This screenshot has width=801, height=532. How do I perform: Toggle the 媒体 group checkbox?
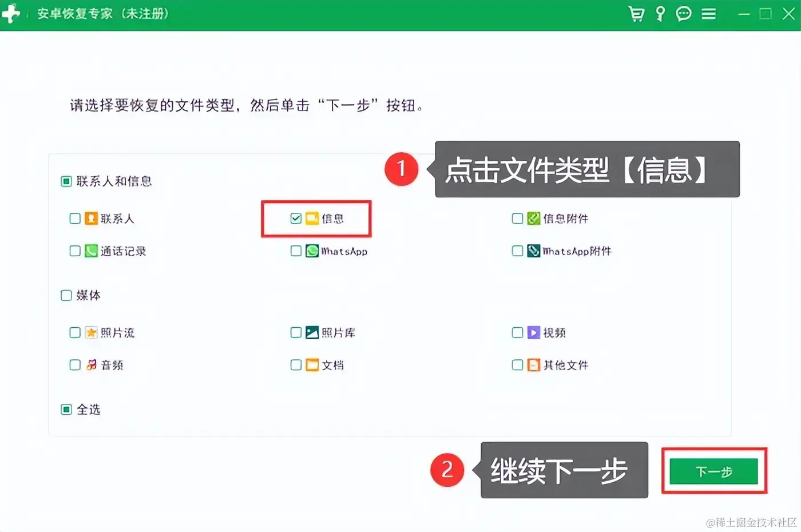pyautogui.click(x=66, y=295)
